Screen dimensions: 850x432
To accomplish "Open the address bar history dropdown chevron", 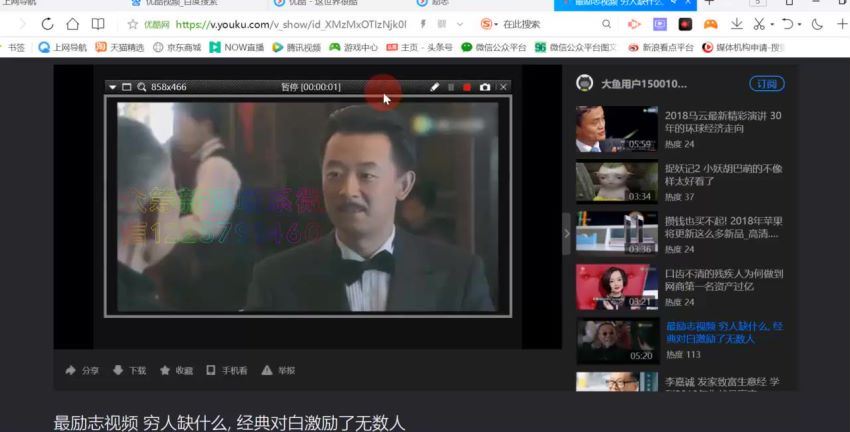I will pyautogui.click(x=460, y=24).
